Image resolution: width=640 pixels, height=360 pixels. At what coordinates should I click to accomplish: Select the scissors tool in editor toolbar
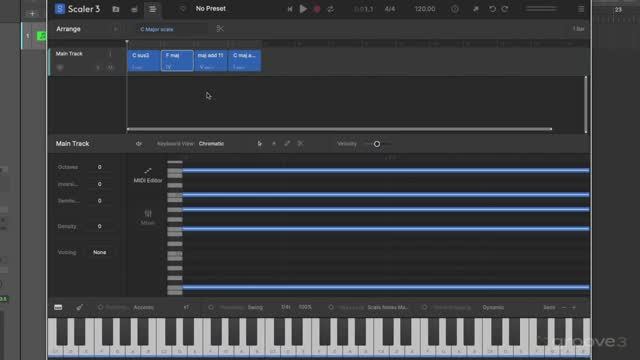[x=300, y=144]
